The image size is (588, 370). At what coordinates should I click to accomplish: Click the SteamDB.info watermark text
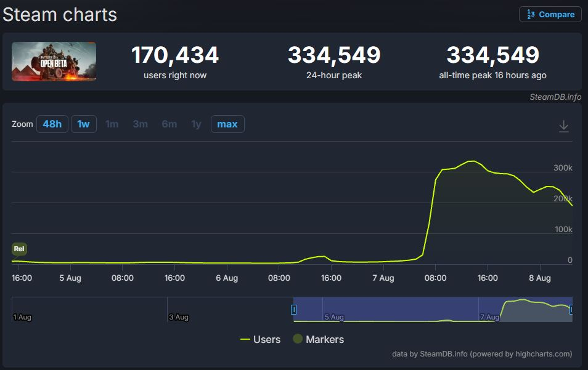(555, 97)
